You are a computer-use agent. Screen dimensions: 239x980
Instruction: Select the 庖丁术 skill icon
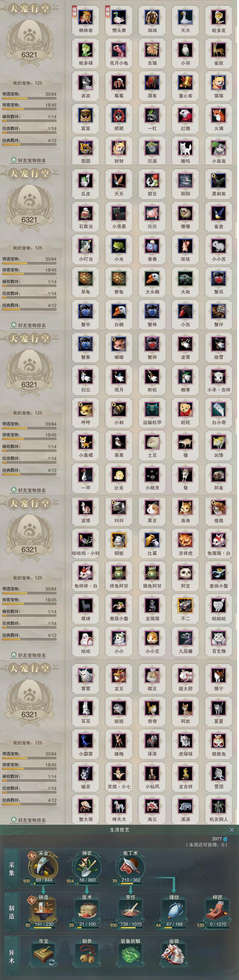coord(131,867)
